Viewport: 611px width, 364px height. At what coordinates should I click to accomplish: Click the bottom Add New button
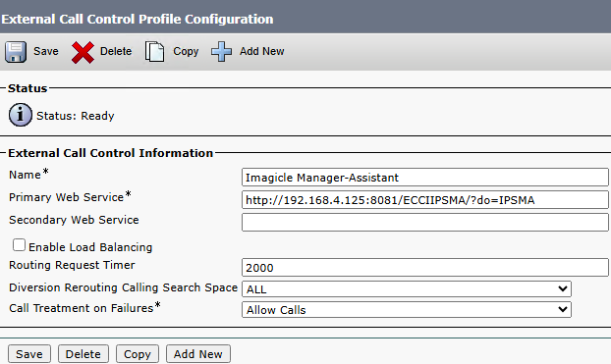point(198,354)
